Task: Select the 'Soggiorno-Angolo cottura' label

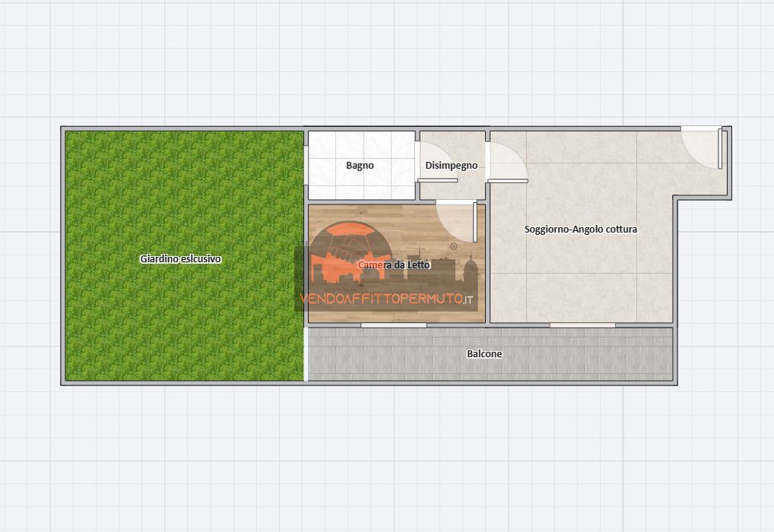Action: pyautogui.click(x=581, y=230)
